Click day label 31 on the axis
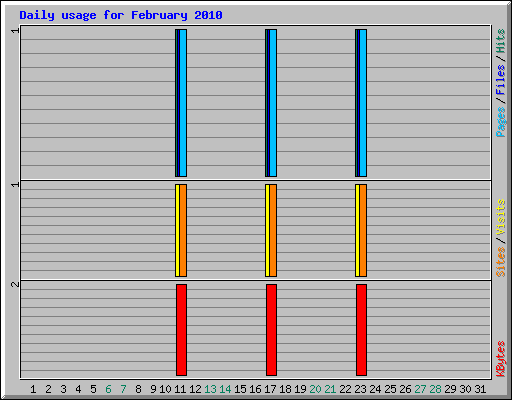 pyautogui.click(x=480, y=389)
